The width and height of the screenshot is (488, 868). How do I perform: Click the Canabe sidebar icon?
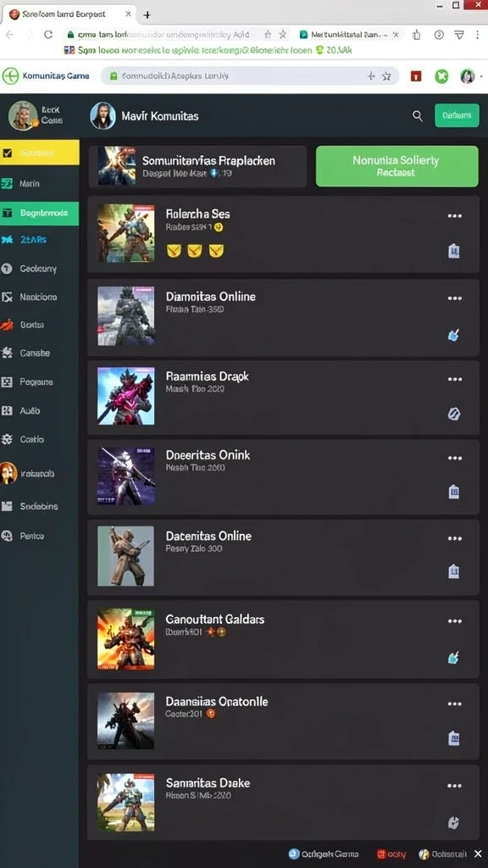click(7, 353)
